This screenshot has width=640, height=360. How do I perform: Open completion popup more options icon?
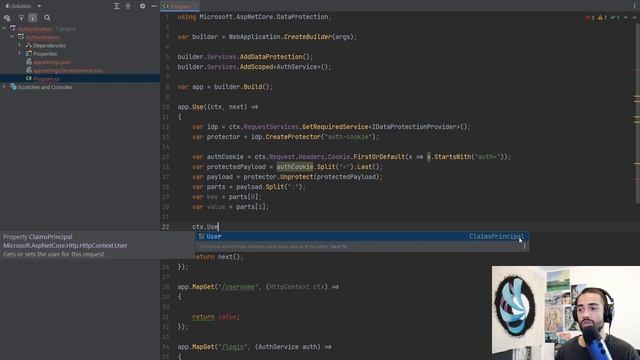524,246
